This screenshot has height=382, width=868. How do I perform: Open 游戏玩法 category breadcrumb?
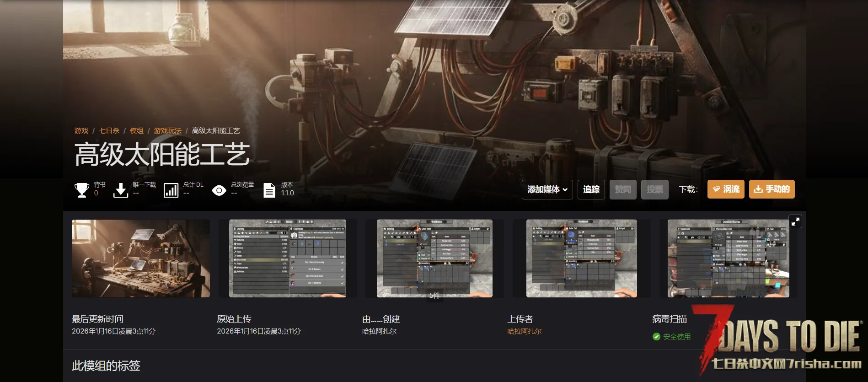click(167, 131)
